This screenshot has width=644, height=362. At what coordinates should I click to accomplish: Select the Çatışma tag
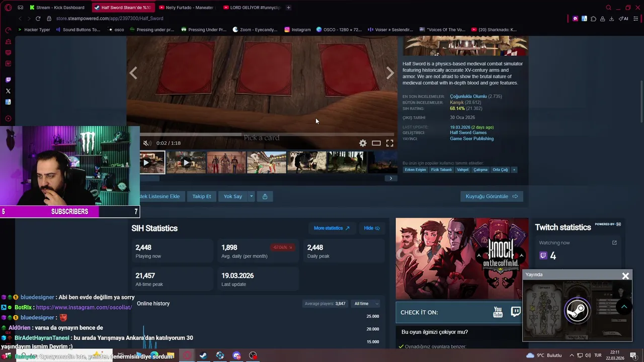(480, 170)
